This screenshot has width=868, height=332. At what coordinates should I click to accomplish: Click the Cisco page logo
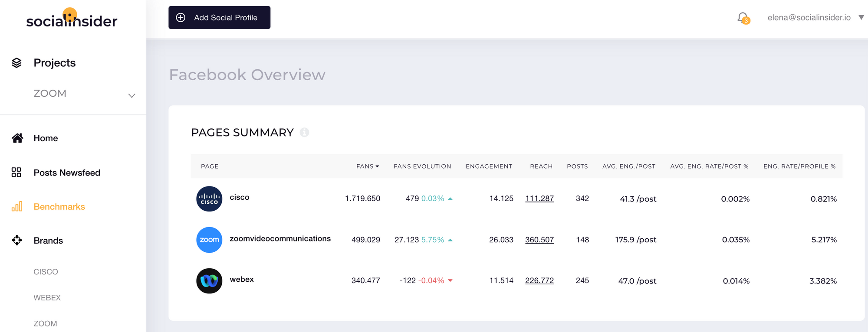(209, 199)
